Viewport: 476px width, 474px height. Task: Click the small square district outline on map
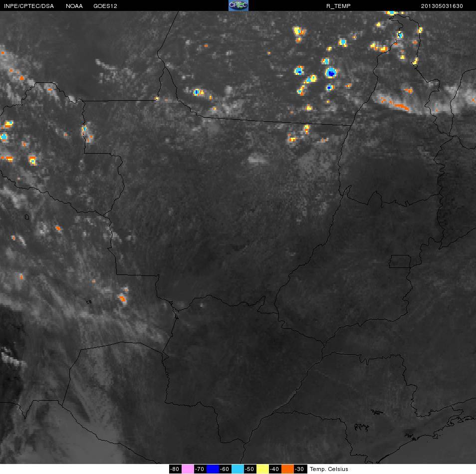pos(400,261)
